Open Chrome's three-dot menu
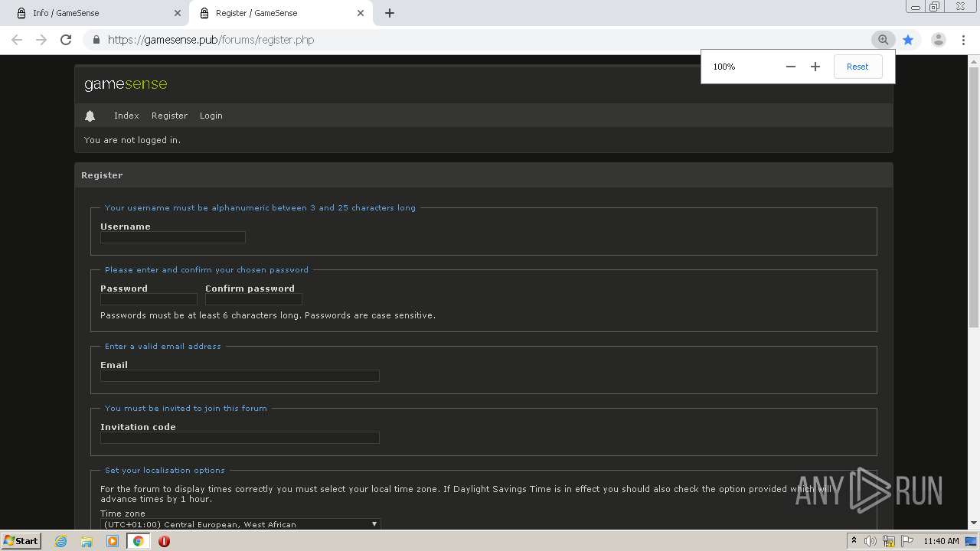Screen dimensions: 980x551 [x=963, y=40]
